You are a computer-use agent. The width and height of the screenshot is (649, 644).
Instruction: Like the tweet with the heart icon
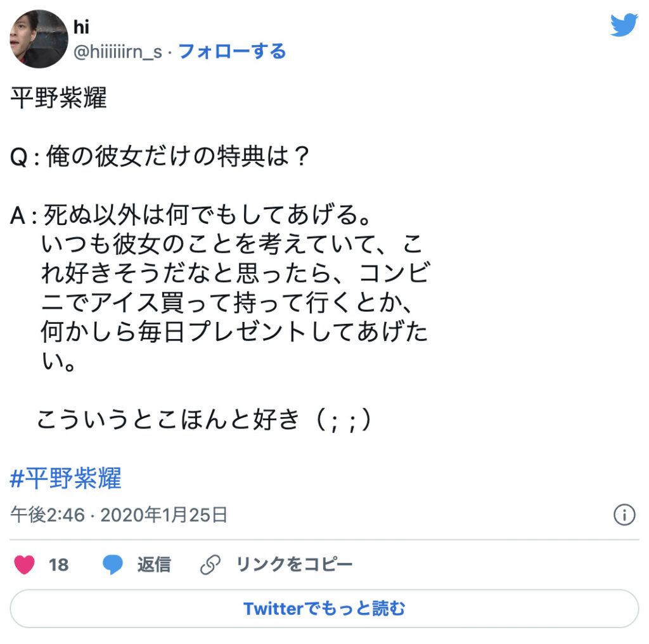click(x=25, y=564)
